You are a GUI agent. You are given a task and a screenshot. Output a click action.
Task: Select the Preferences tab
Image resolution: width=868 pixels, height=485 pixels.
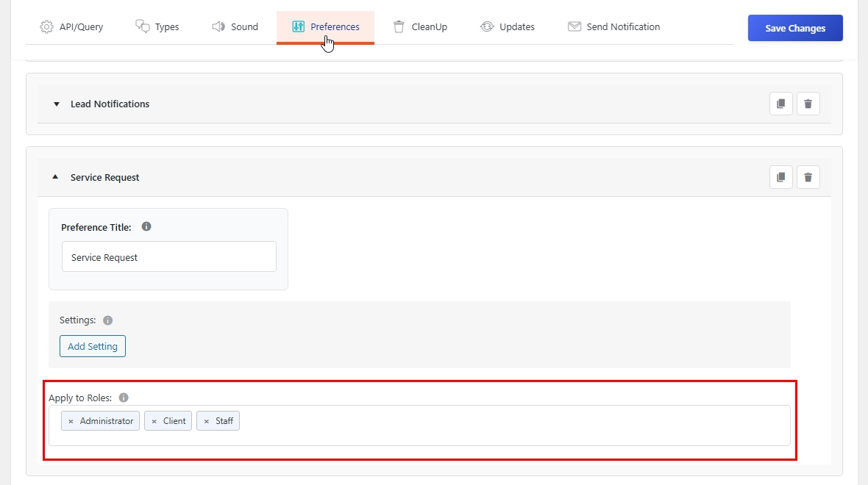click(325, 26)
